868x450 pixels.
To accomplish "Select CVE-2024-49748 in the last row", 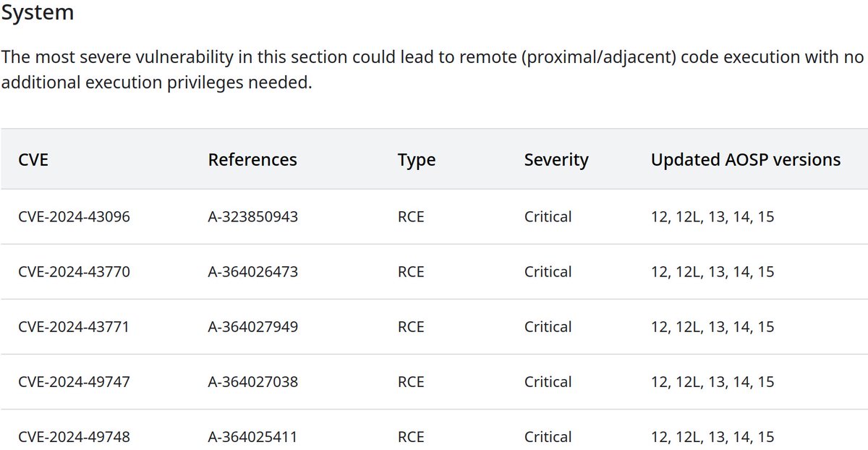I will (74, 436).
